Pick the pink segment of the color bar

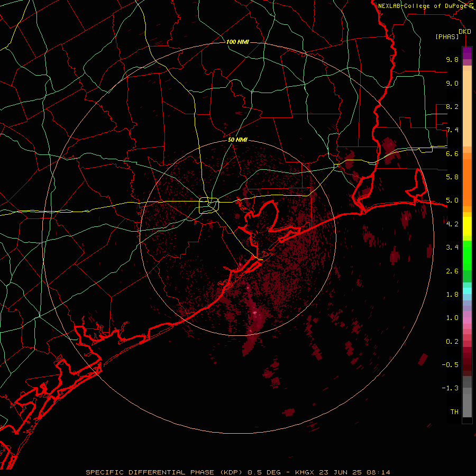point(467,321)
